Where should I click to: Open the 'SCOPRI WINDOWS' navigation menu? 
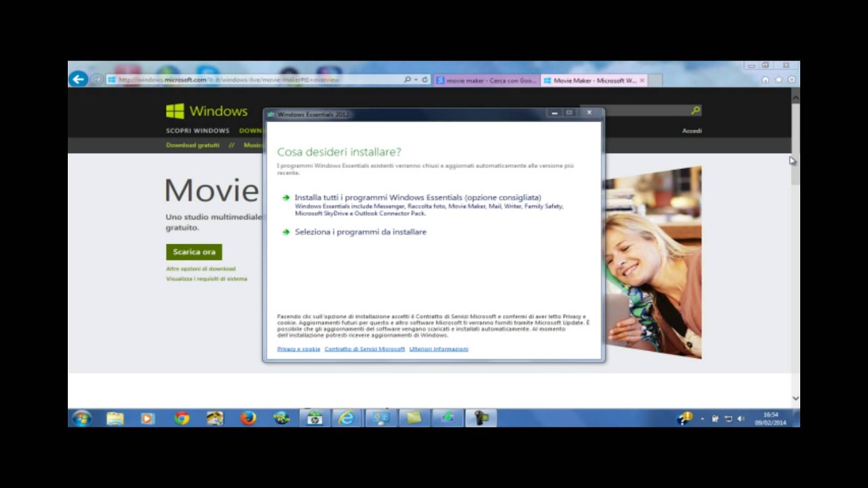point(197,130)
